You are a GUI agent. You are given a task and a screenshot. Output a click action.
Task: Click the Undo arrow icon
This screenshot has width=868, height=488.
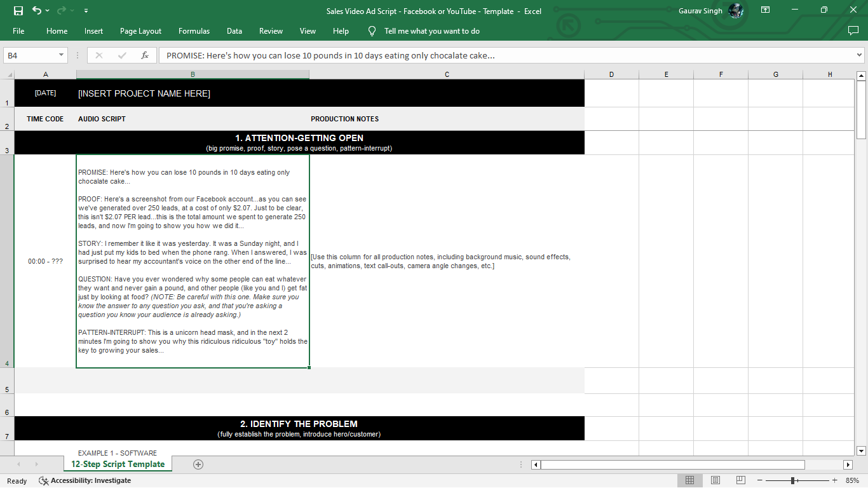coord(37,10)
